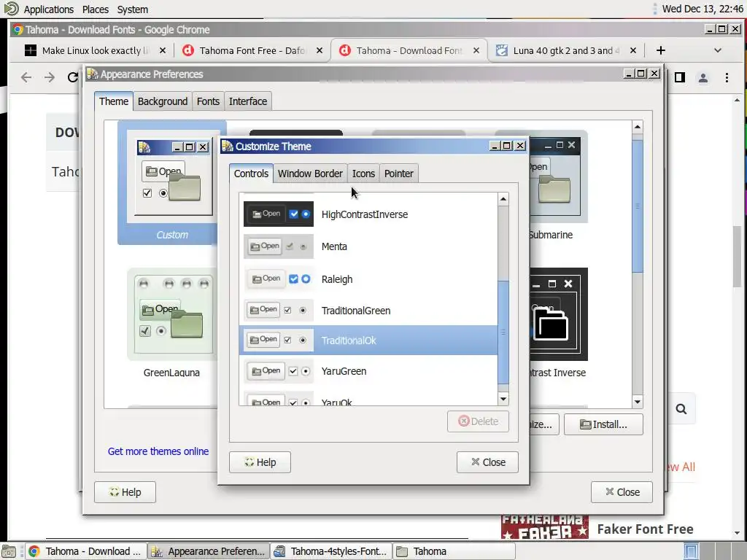Reload the page in Chrome
747x560 pixels.
click(72, 77)
